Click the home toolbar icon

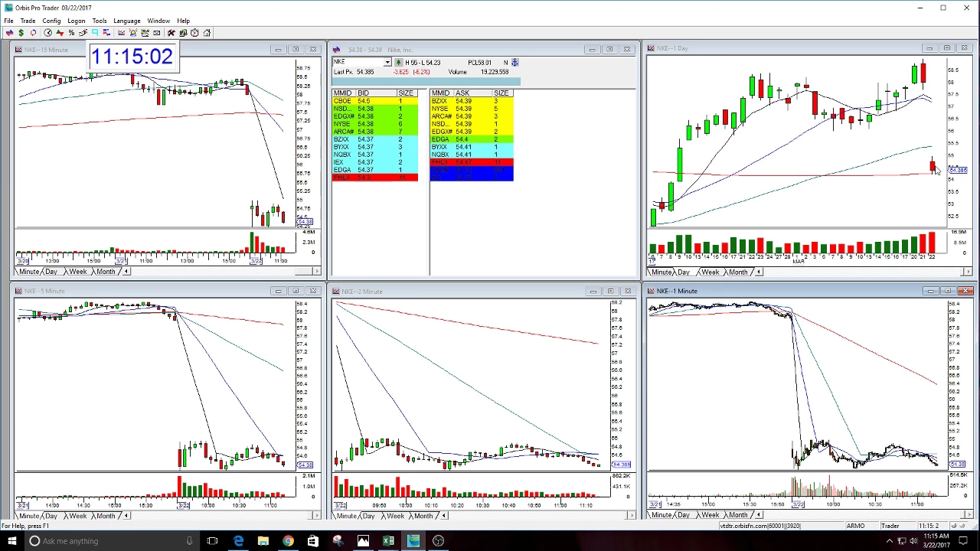click(207, 32)
